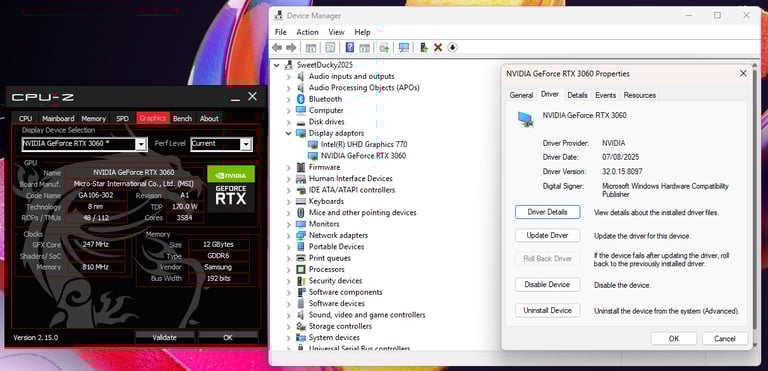Click the Security devices category icon
Screen dimensions: 768x371
tap(301, 281)
